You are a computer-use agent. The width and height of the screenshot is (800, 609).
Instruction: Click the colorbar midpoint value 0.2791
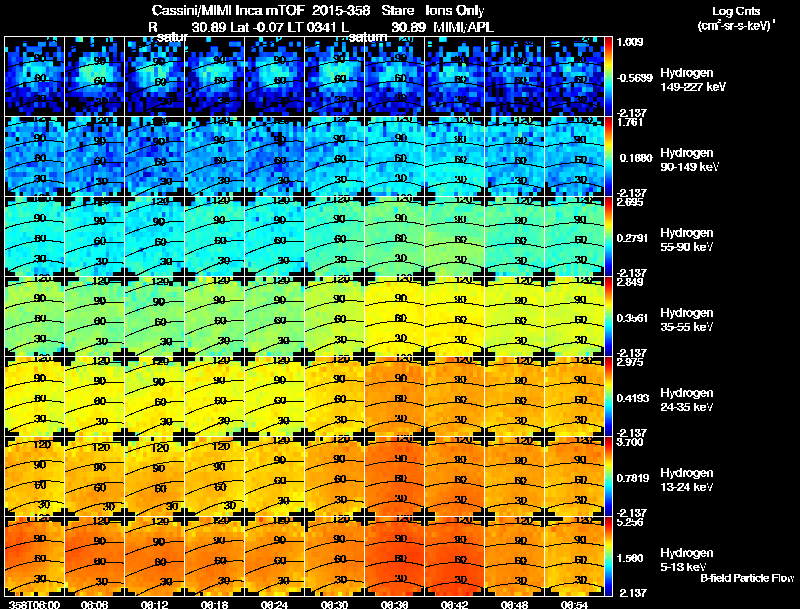632,238
